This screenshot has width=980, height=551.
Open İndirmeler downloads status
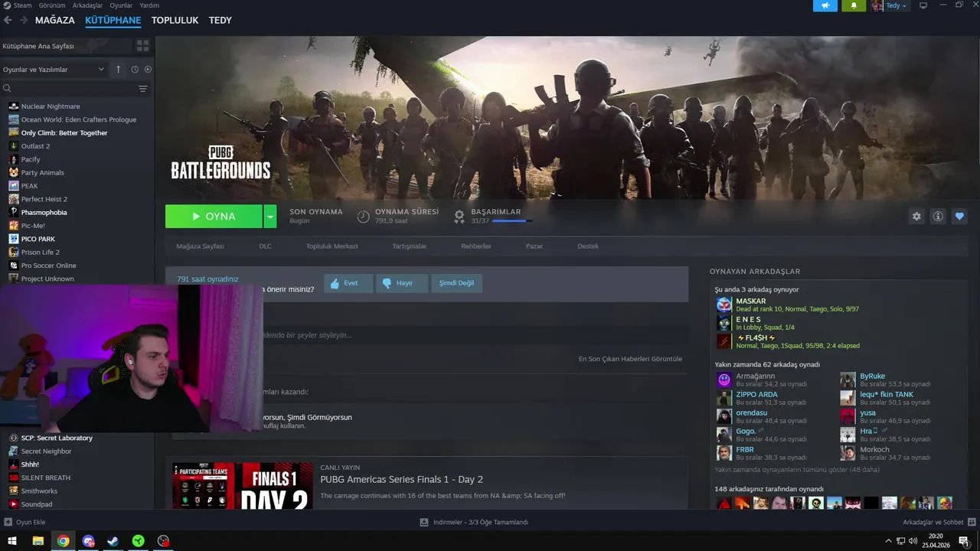(475, 522)
